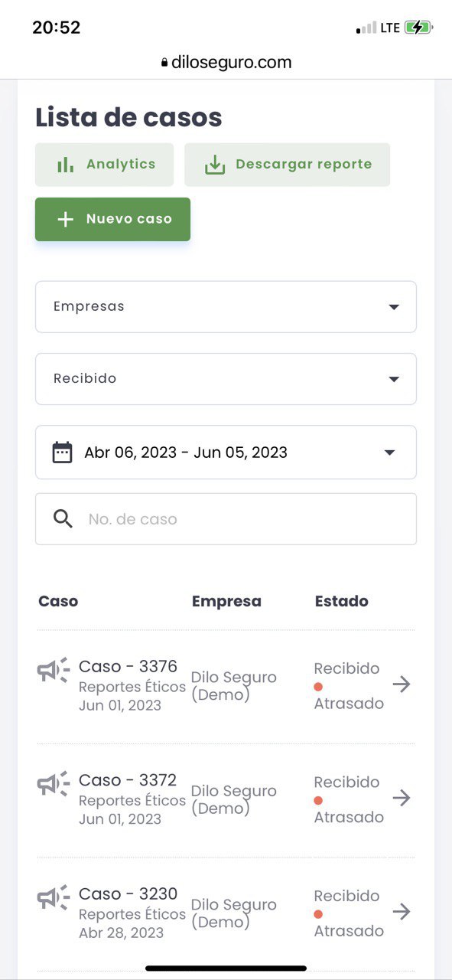Click the download icon in Descargar reporte
Screen dimensions: 452x980
pos(215,165)
